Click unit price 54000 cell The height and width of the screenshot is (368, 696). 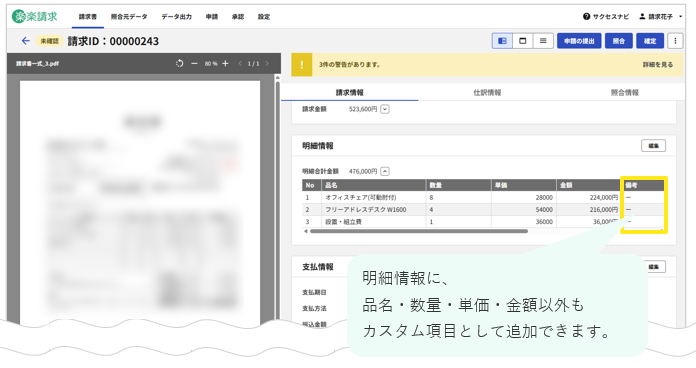point(524,210)
